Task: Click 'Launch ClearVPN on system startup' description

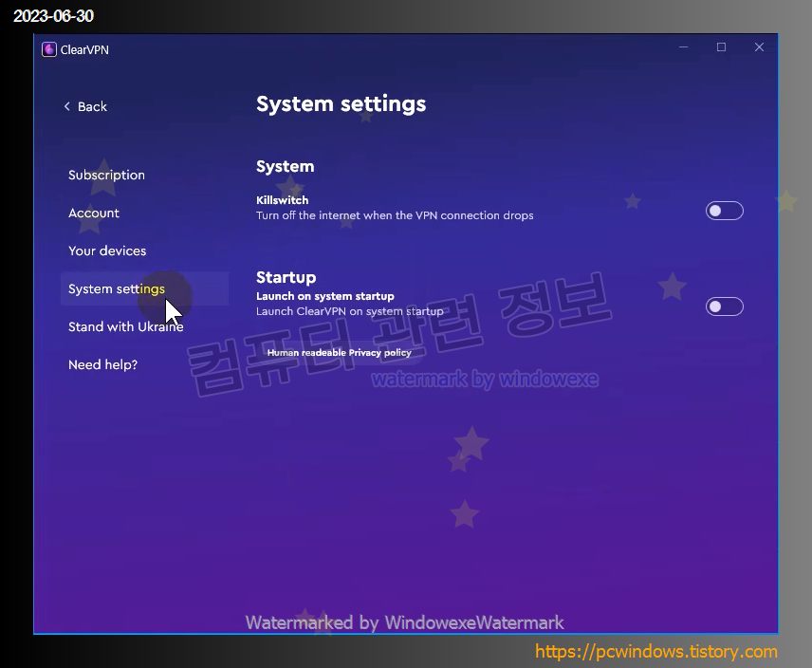Action: pyautogui.click(x=349, y=311)
